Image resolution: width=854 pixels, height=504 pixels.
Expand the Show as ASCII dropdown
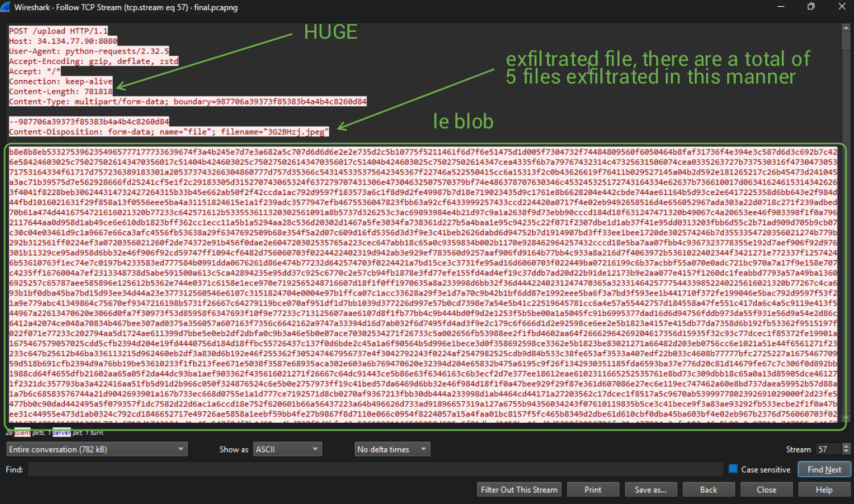pos(287,449)
